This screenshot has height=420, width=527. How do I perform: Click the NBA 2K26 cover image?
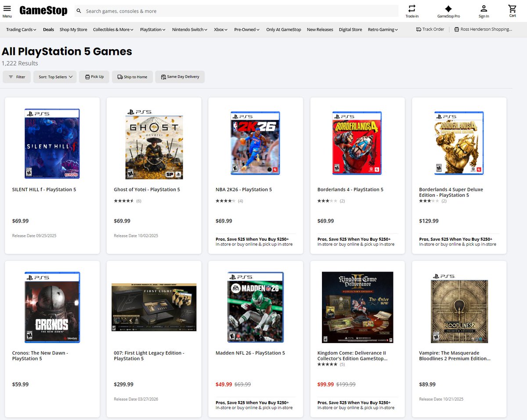click(255, 144)
